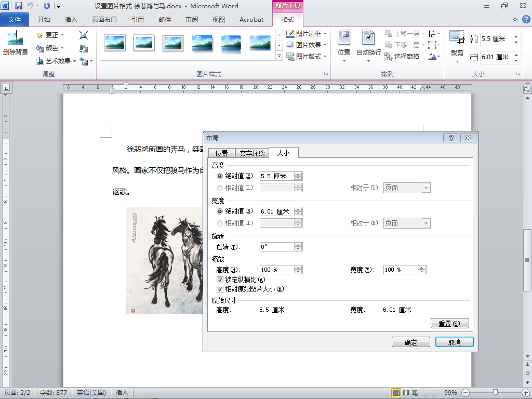Click the zoom slider handle in status bar
This screenshot has width=532, height=399.
click(495, 393)
